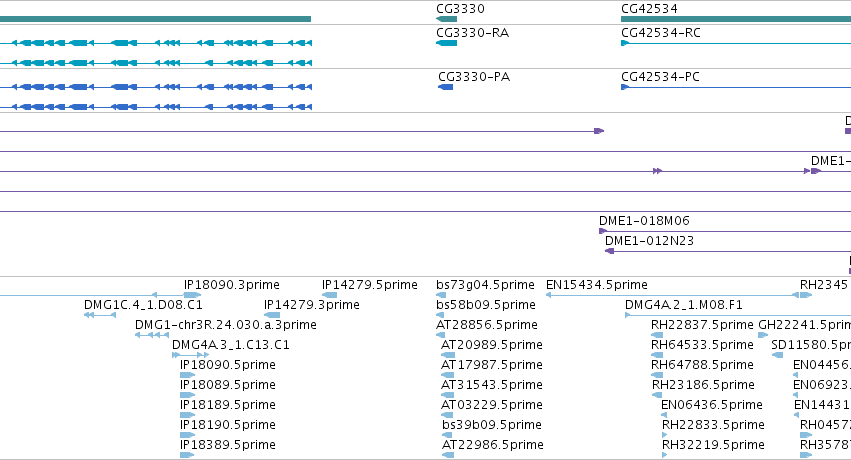Select the IP14279.3prime EST label
This screenshot has width=851, height=460.
pos(312,305)
